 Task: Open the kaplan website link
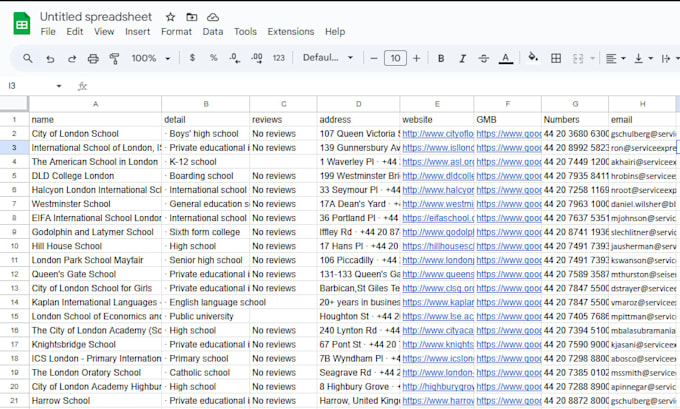click(x=438, y=302)
